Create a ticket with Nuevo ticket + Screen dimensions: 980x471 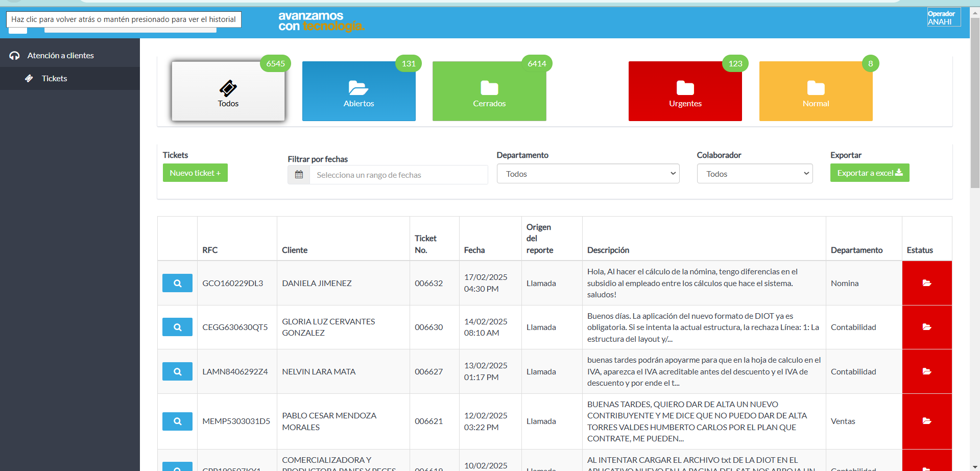195,173
